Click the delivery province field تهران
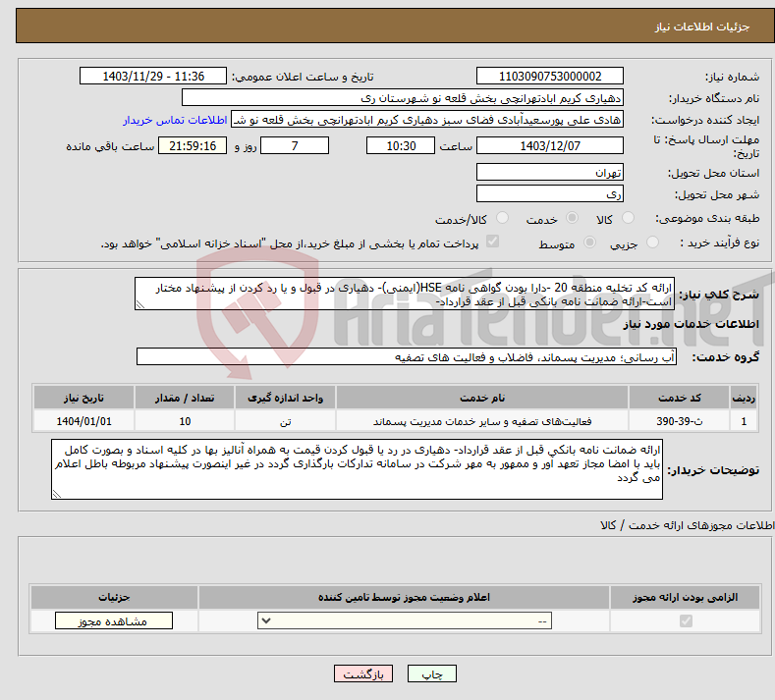 [x=550, y=173]
